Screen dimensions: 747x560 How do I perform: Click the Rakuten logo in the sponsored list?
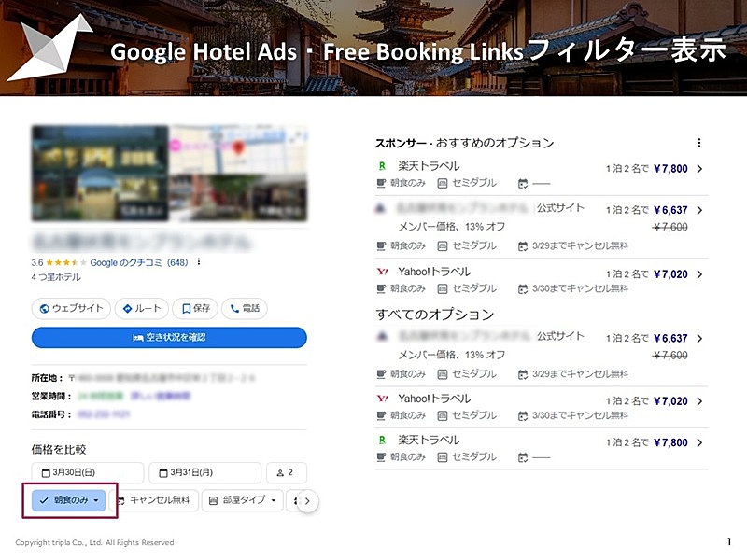point(382,166)
